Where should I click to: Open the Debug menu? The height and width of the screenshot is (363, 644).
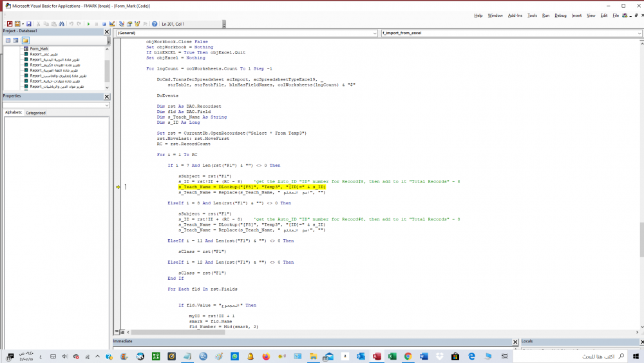click(560, 15)
